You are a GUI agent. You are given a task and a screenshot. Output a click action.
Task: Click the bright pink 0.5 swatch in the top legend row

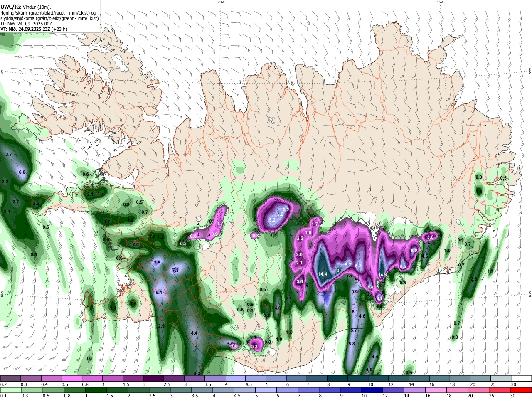tap(72, 379)
